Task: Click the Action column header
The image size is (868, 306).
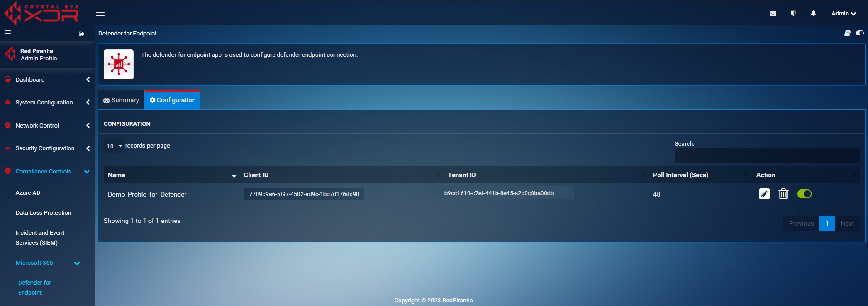Action: click(806, 175)
